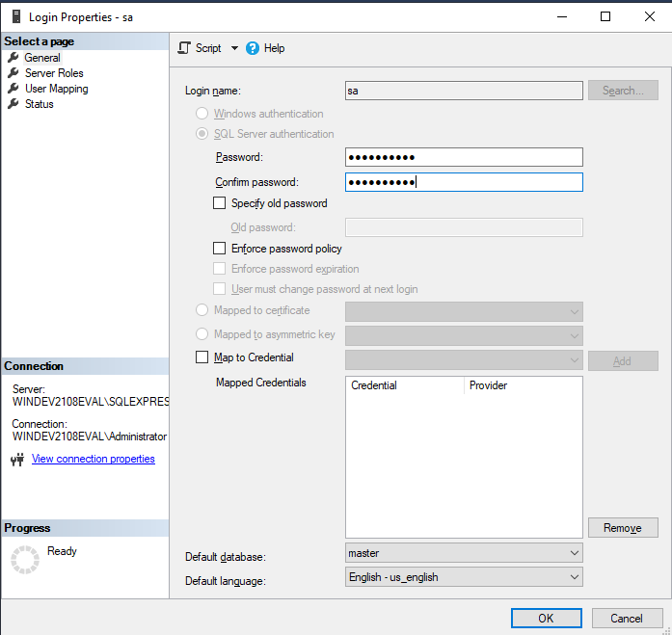Viewport: 672px width, 635px height.
Task: Close the Login Properties window
Action: point(650,16)
